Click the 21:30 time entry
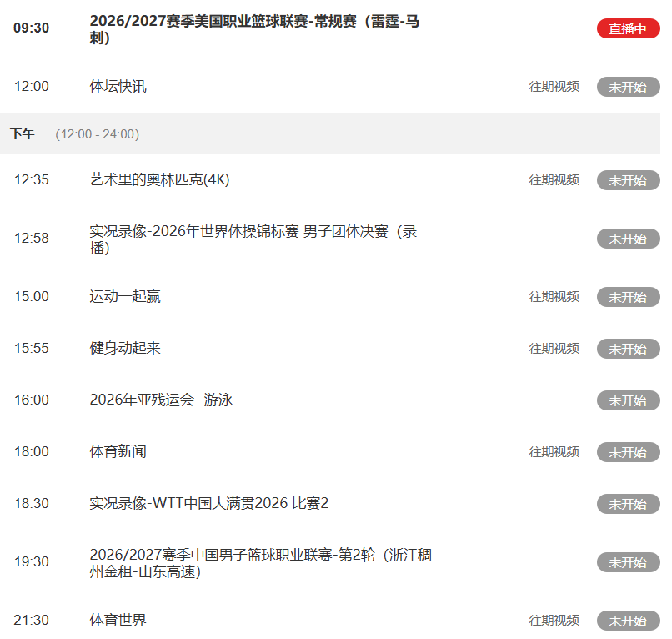 (32, 620)
